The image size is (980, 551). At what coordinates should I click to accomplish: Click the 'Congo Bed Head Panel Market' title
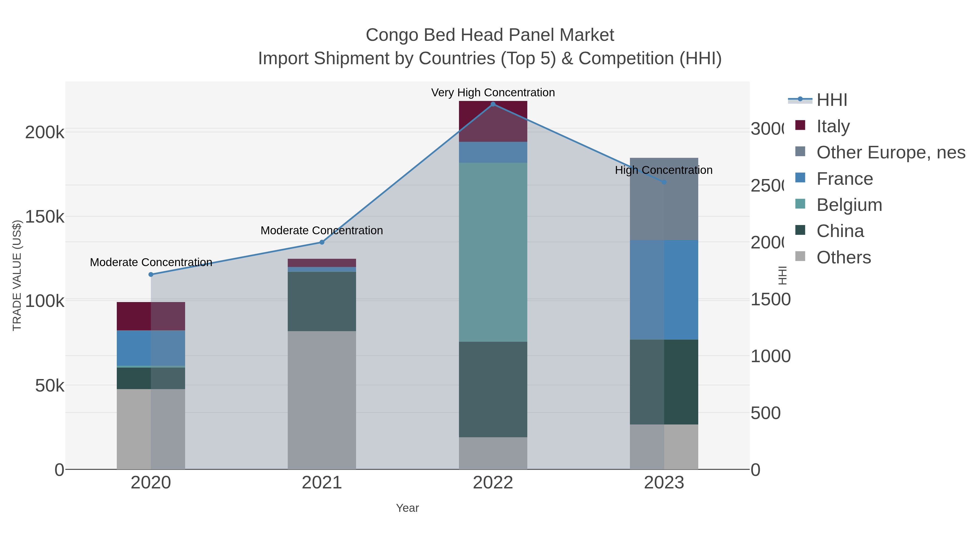[x=490, y=35]
